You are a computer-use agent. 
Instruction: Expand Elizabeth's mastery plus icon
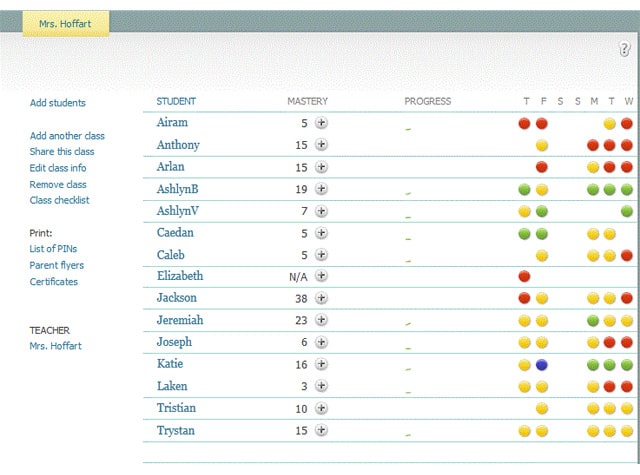[322, 276]
